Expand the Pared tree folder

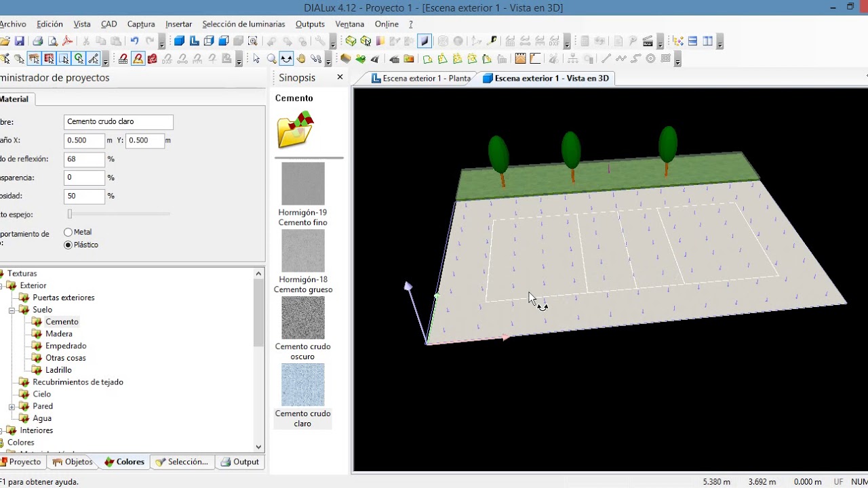12,407
